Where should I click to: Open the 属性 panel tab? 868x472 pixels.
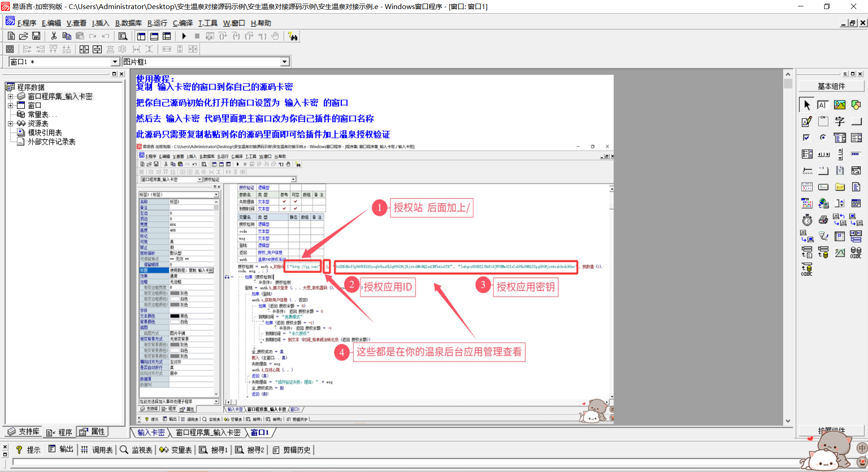93,432
